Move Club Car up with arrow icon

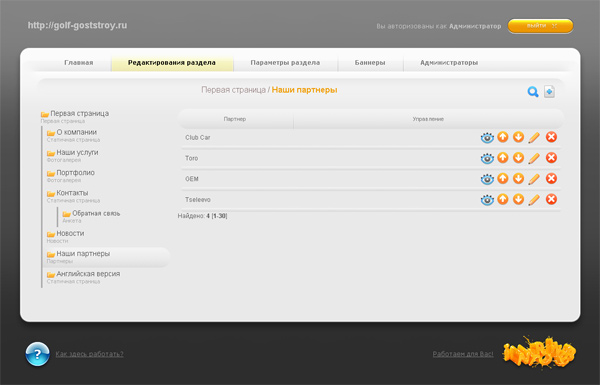(x=503, y=137)
